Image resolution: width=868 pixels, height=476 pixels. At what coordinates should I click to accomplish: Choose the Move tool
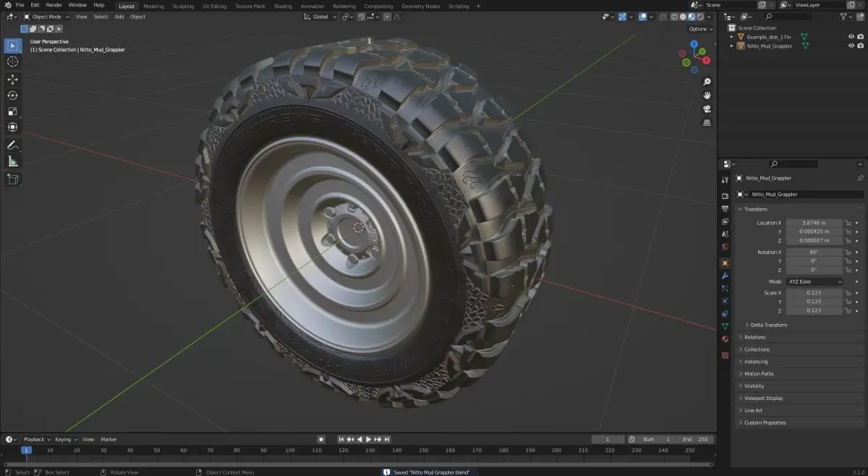(x=13, y=80)
